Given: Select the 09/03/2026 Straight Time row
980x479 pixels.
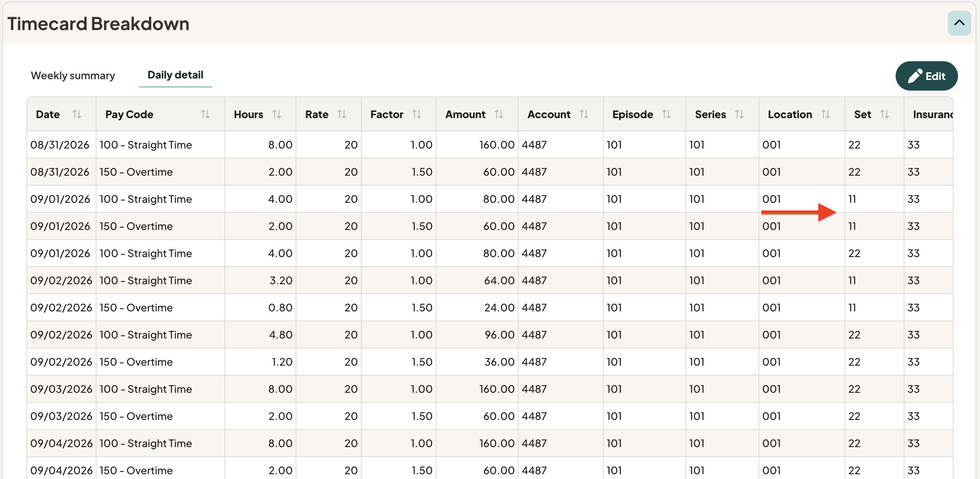Looking at the screenshot, I should click(x=490, y=389).
